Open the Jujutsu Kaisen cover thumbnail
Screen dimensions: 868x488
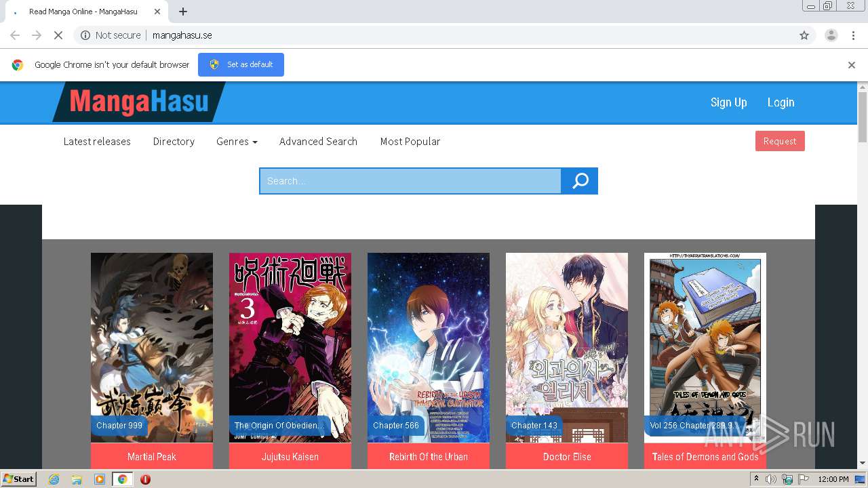tap(290, 348)
